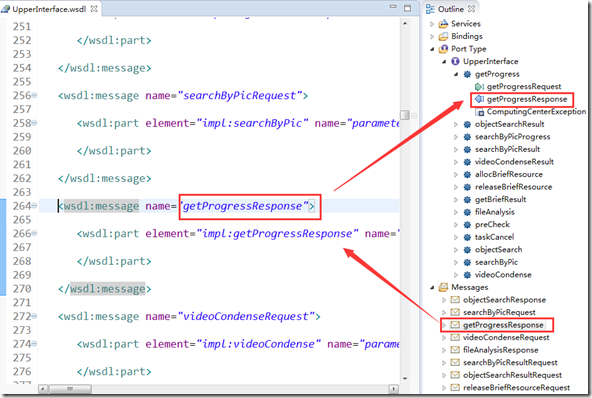Click the preCheck gear icon
592x398 pixels.
[x=467, y=225]
